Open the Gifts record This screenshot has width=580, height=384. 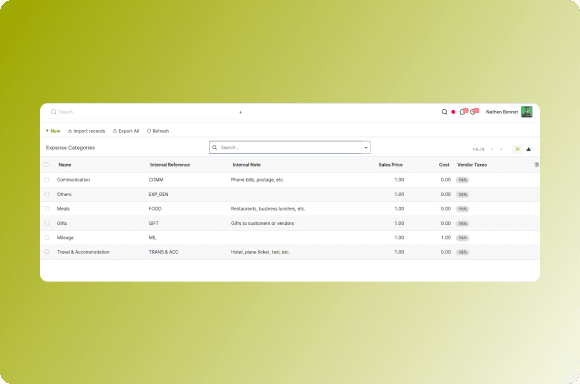tap(62, 223)
